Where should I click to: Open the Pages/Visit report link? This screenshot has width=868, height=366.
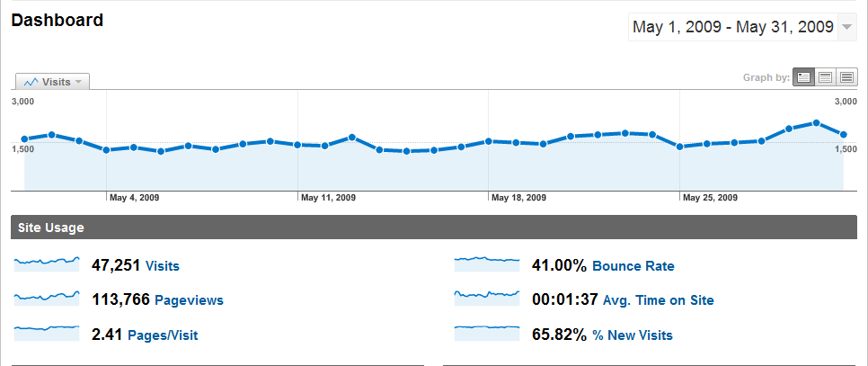163,335
